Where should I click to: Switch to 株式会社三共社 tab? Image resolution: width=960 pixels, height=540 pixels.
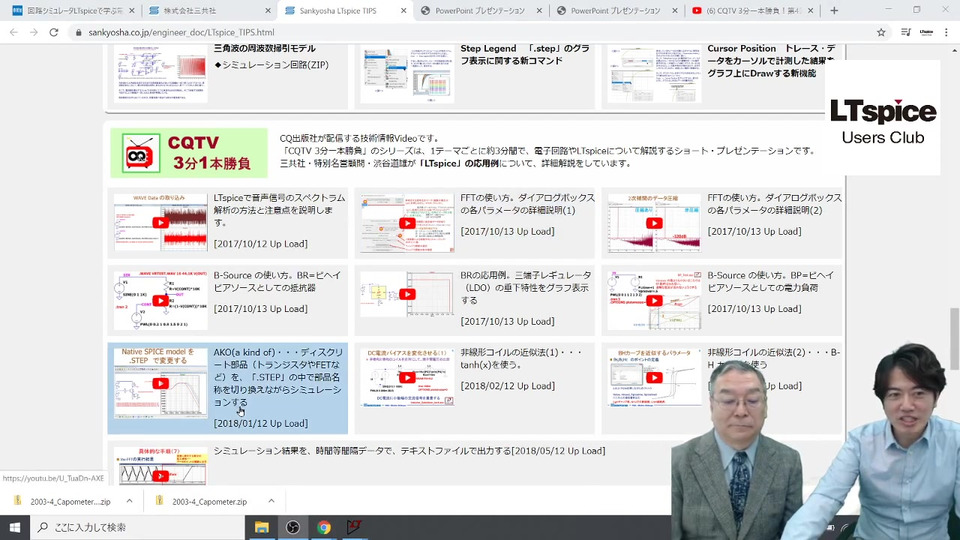pyautogui.click(x=208, y=11)
